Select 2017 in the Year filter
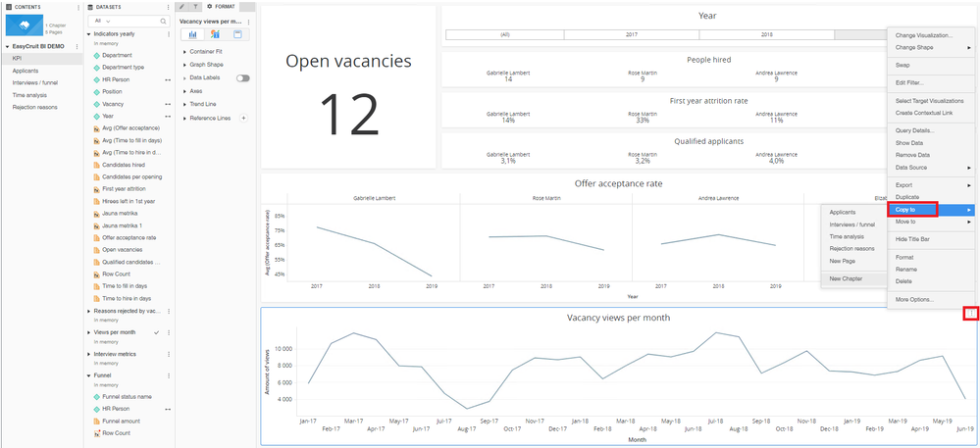 pyautogui.click(x=631, y=35)
